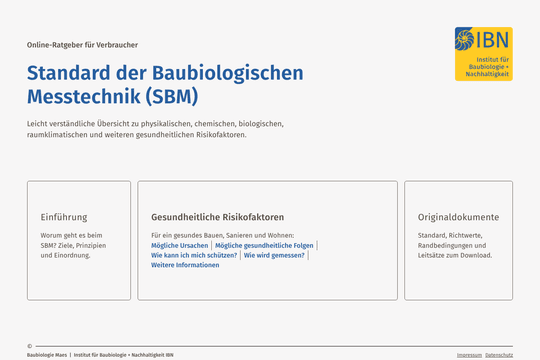Open the Weitere Informationen link
This screenshot has width=540, height=360.
185,265
